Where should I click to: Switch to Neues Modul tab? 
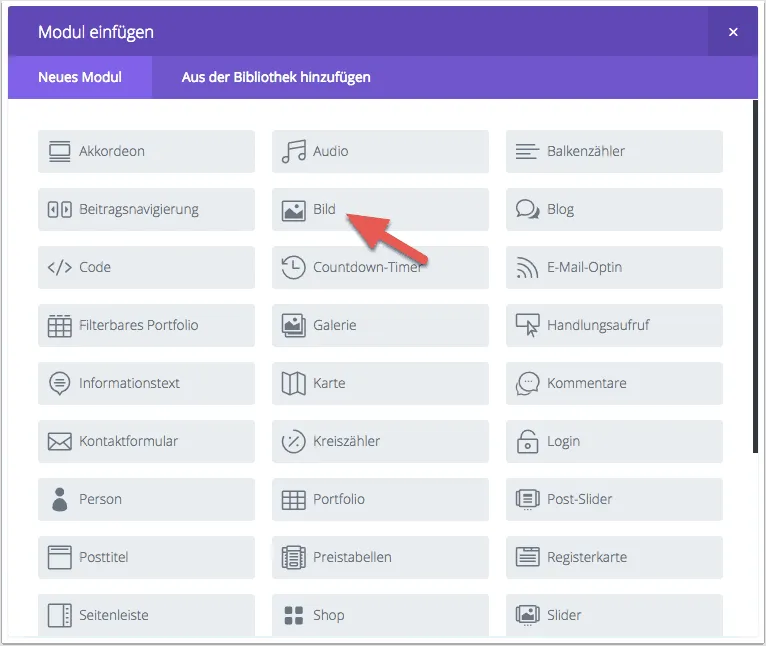pyautogui.click(x=80, y=77)
